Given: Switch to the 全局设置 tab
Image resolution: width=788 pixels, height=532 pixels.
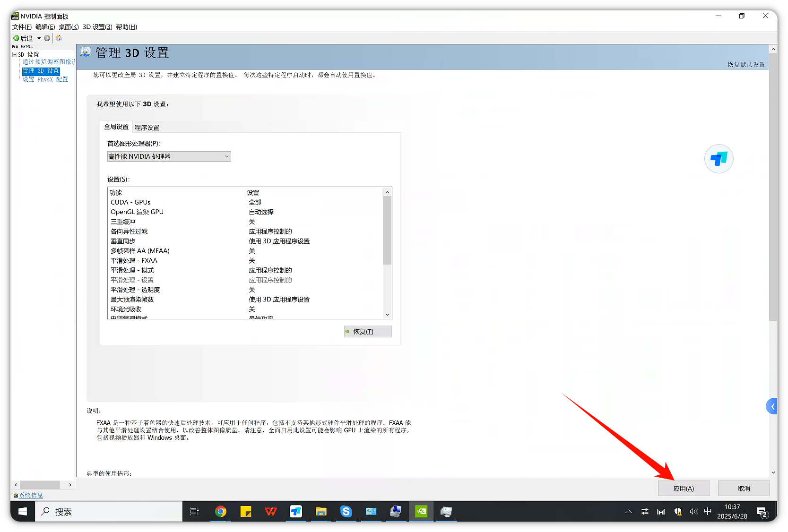Looking at the screenshot, I should click(x=116, y=127).
